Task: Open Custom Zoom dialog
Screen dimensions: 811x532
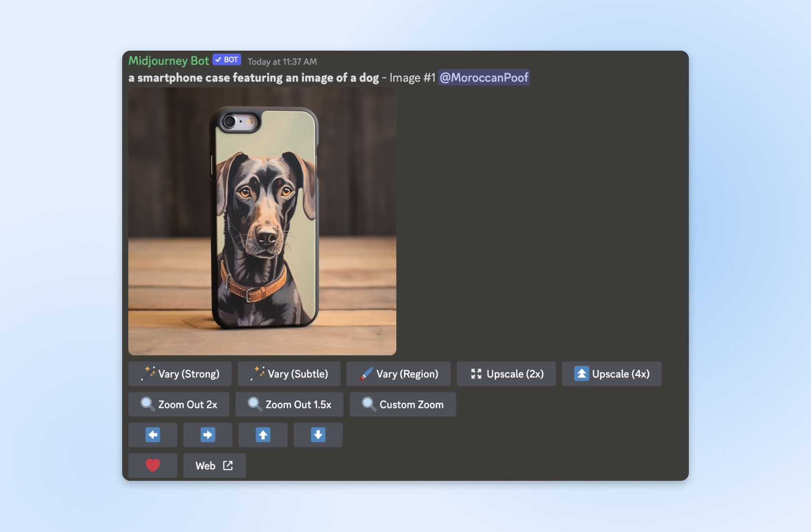Action: [x=402, y=404]
